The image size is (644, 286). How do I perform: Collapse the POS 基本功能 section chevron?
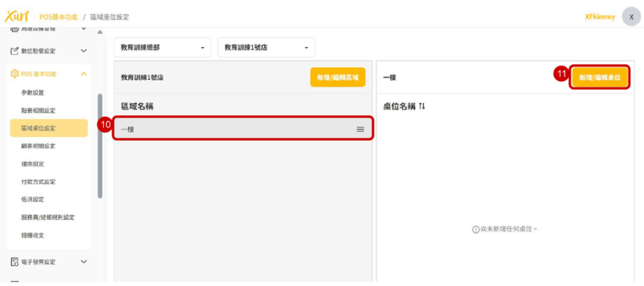coord(84,74)
